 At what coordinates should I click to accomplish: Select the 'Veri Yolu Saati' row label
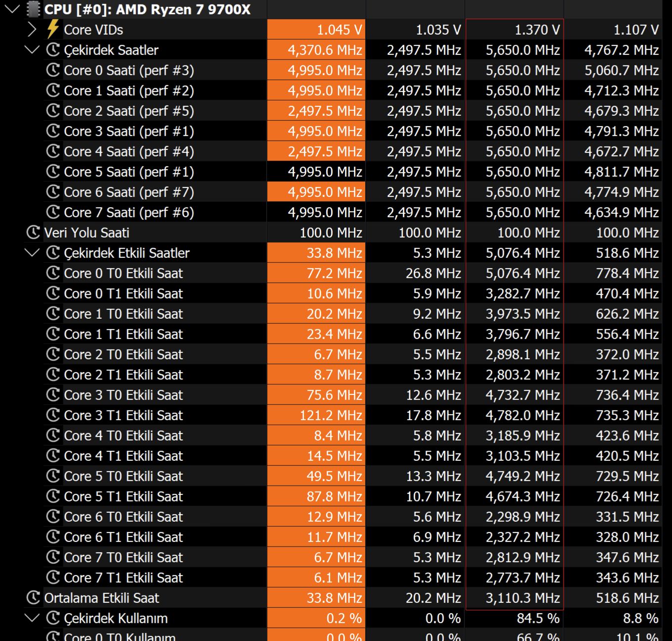click(87, 233)
